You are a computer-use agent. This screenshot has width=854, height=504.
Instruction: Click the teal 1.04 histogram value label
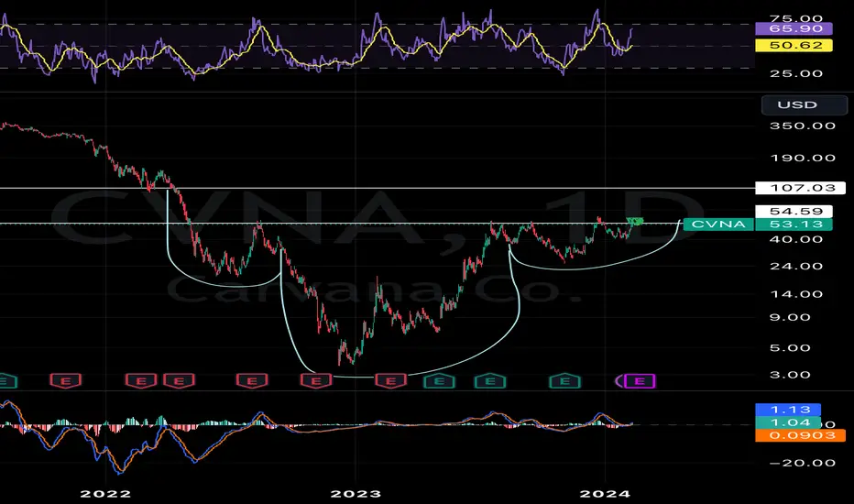(787, 422)
